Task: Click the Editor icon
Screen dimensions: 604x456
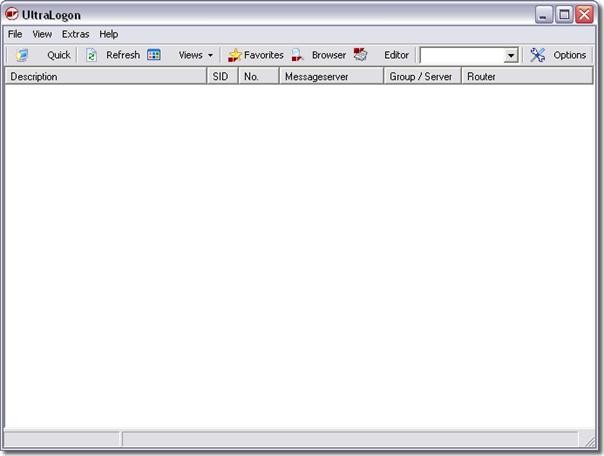Action: point(361,55)
